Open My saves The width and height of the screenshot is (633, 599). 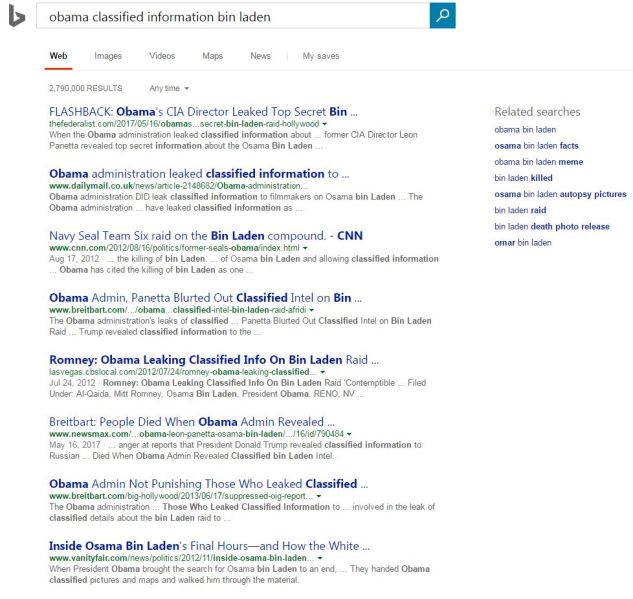coord(321,56)
